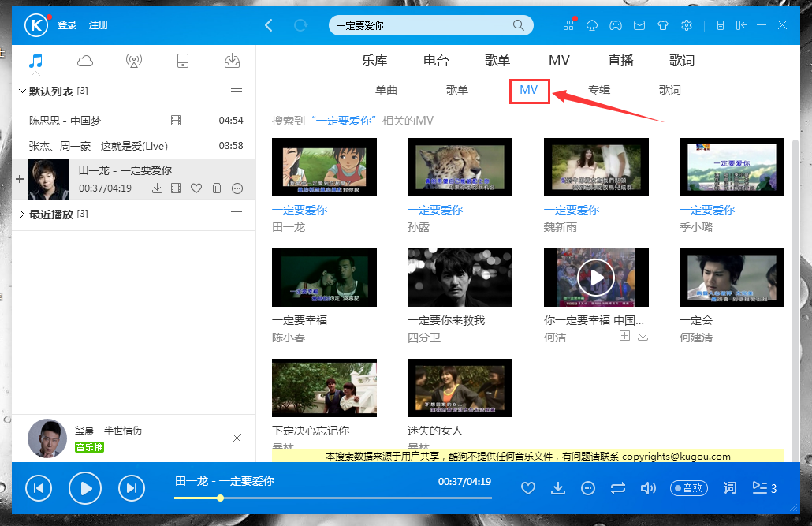Screen dimensions: 812x526
Task: Skip to the next track
Action: (x=132, y=488)
